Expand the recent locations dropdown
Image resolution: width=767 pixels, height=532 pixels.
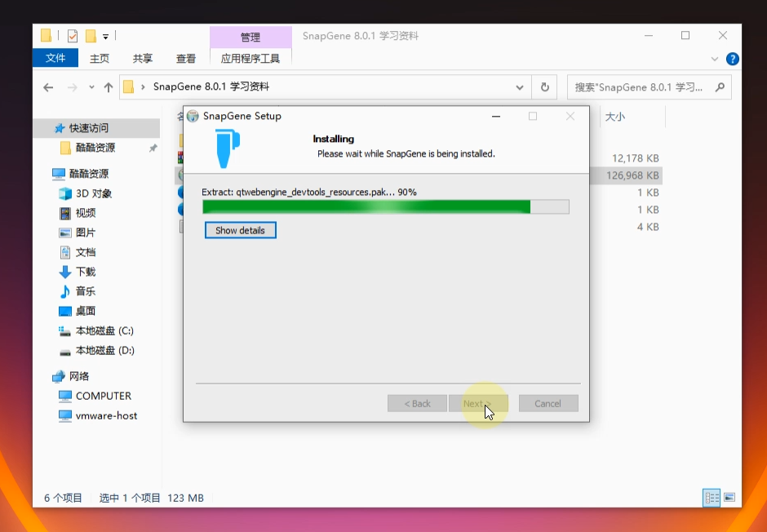90,87
